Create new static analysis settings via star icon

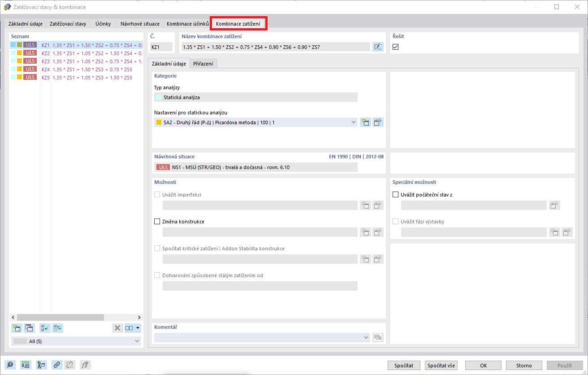(x=365, y=122)
